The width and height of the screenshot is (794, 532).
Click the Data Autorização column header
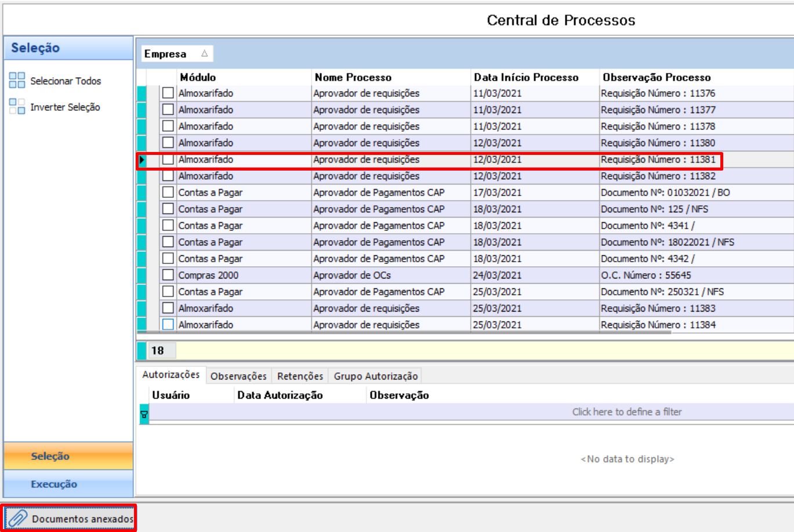(x=300, y=395)
